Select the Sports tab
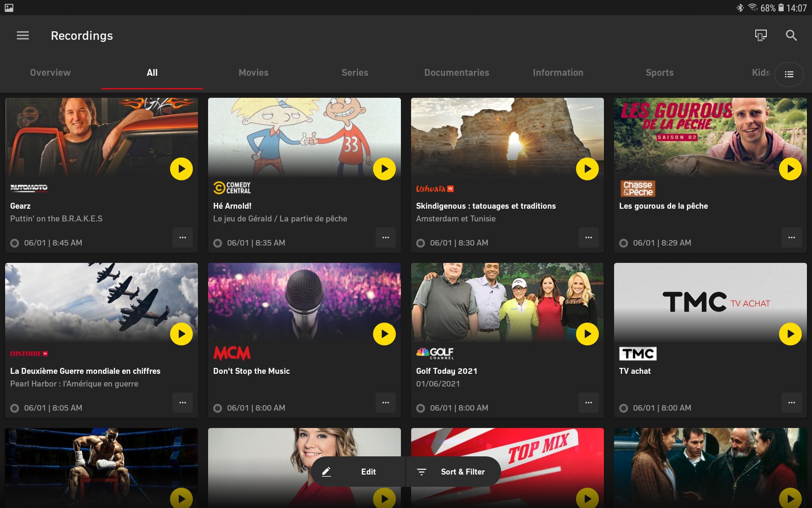812x508 pixels. coord(659,73)
